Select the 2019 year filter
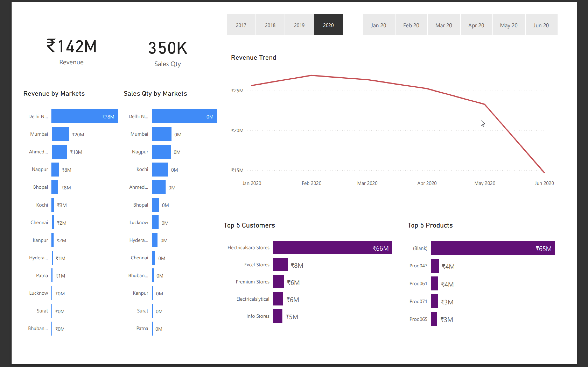 299,24
